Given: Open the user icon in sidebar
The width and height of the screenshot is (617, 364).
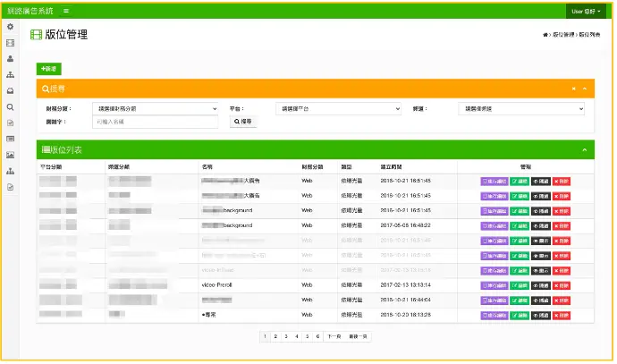Looking at the screenshot, I should pyautogui.click(x=10, y=58).
